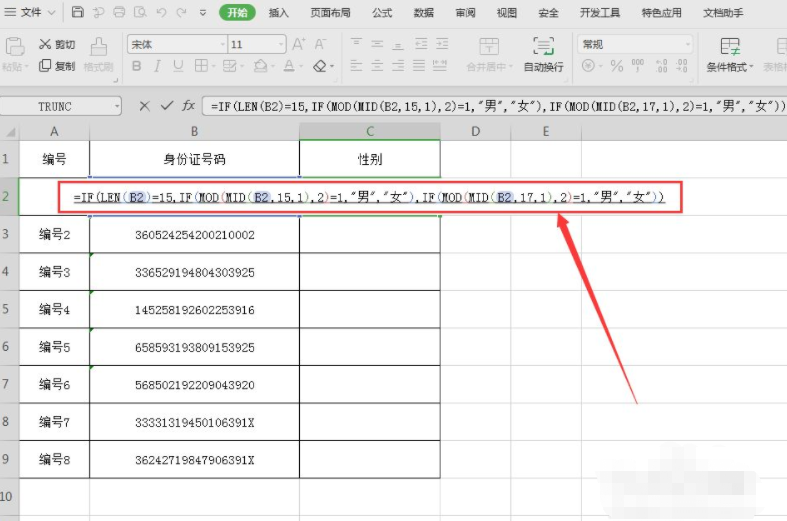This screenshot has height=521, width=787.
Task: Click the Center horizontally icon
Action: [x=377, y=65]
